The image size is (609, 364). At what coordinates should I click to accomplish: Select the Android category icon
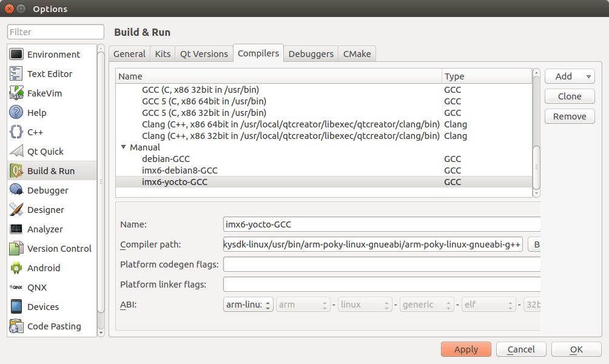pyautogui.click(x=17, y=268)
